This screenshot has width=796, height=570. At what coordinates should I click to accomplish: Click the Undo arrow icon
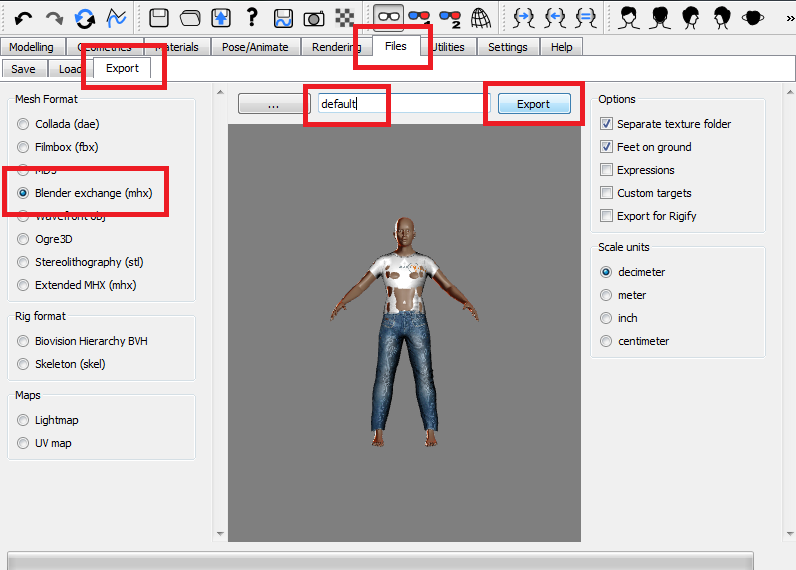click(x=23, y=16)
